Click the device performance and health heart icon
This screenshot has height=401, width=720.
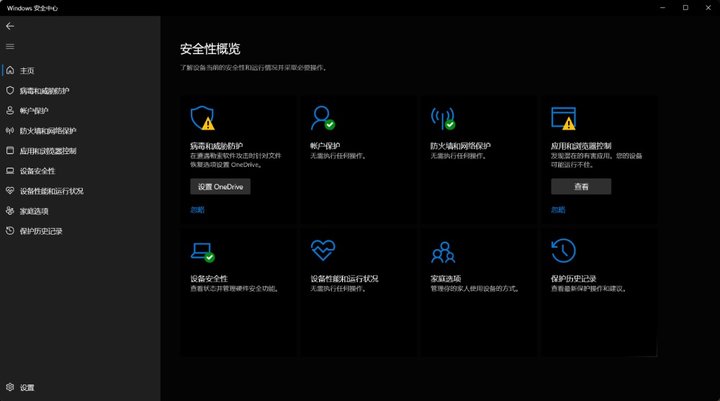(x=322, y=250)
